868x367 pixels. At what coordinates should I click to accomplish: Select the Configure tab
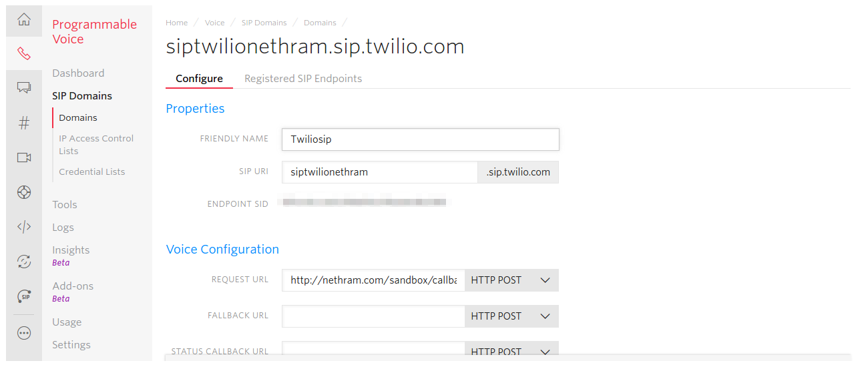199,78
